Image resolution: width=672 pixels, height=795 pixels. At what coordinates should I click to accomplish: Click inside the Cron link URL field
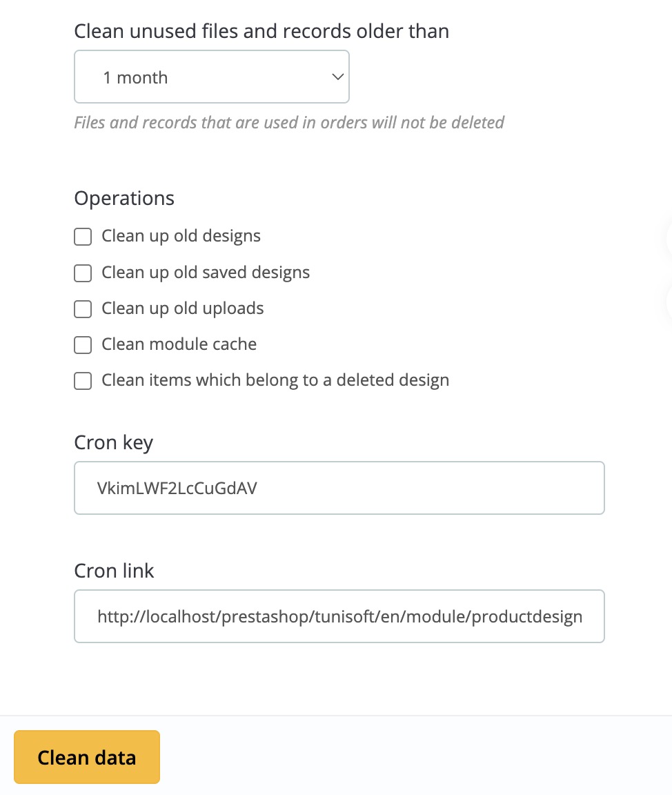[339, 616]
